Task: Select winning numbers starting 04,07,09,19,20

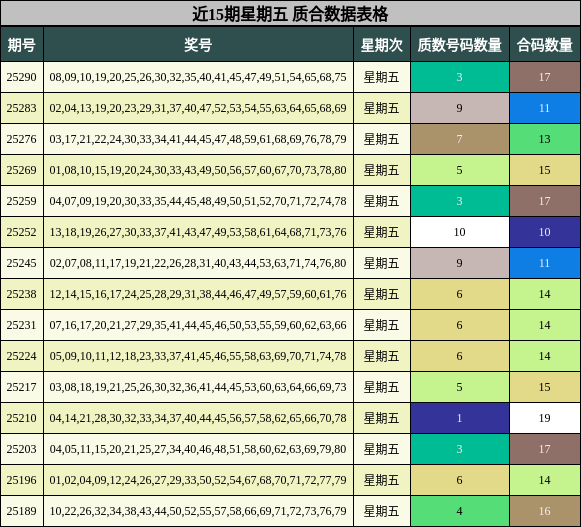Action: click(198, 201)
